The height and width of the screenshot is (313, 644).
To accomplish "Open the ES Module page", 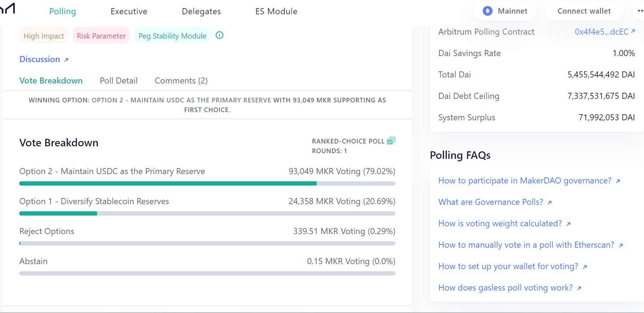I will [276, 11].
